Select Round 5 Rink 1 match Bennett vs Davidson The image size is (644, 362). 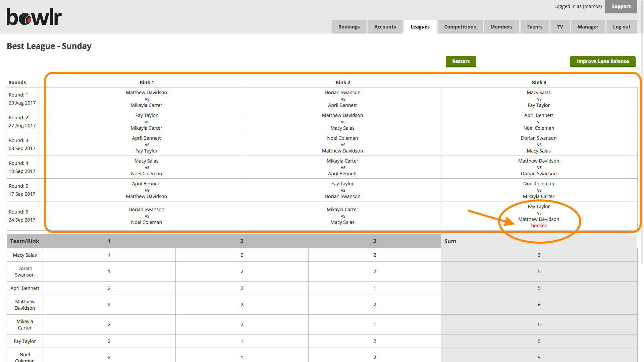click(x=147, y=190)
